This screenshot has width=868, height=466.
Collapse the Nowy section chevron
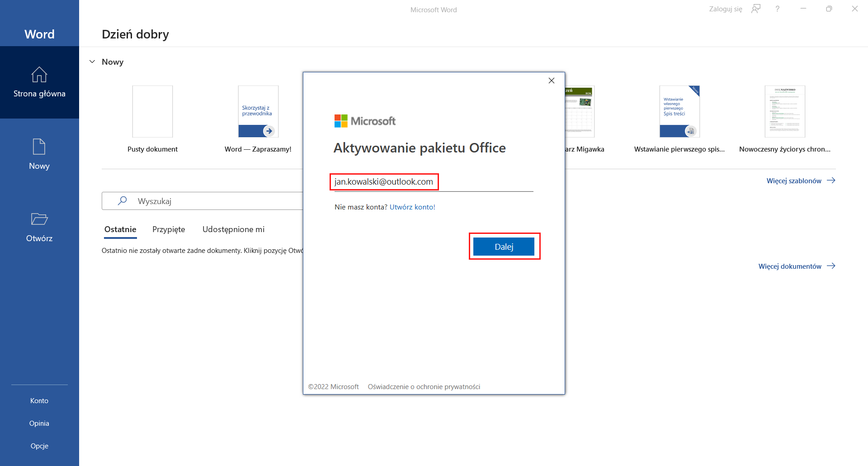click(x=92, y=62)
